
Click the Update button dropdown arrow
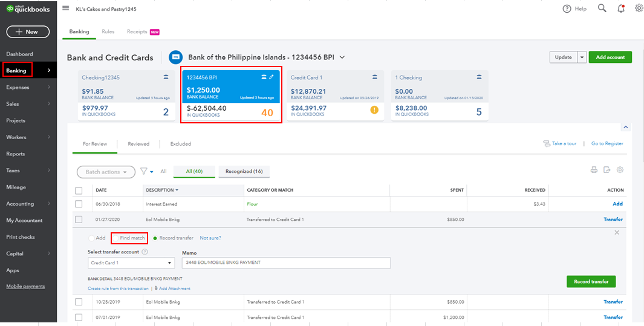pyautogui.click(x=582, y=57)
